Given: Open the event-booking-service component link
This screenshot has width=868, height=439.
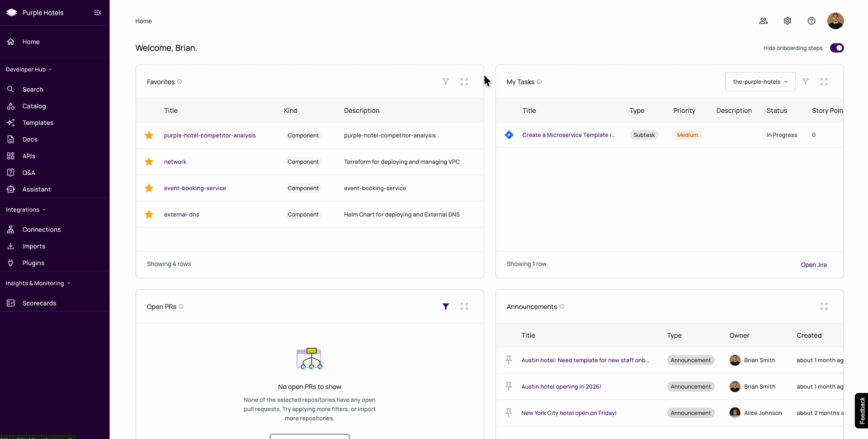Looking at the screenshot, I should (x=195, y=188).
